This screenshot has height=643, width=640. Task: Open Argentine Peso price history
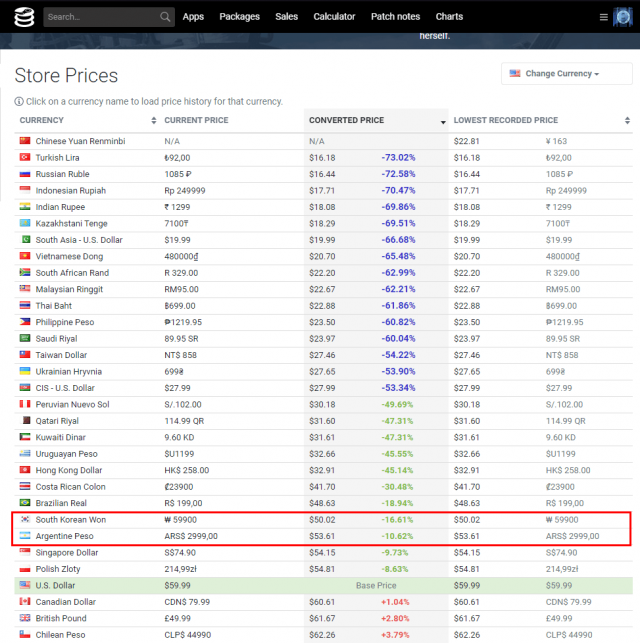[64, 536]
